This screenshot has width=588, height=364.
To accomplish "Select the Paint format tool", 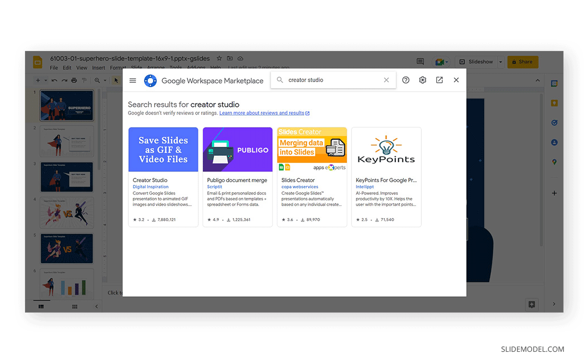I will tap(84, 80).
